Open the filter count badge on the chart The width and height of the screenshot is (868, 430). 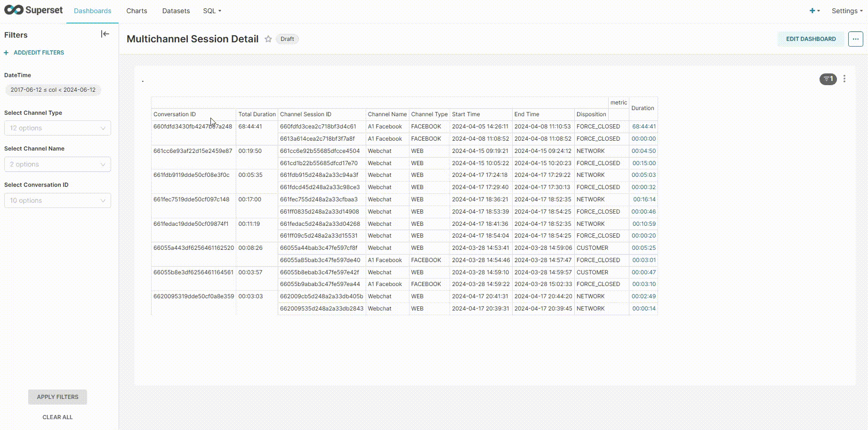tap(828, 79)
